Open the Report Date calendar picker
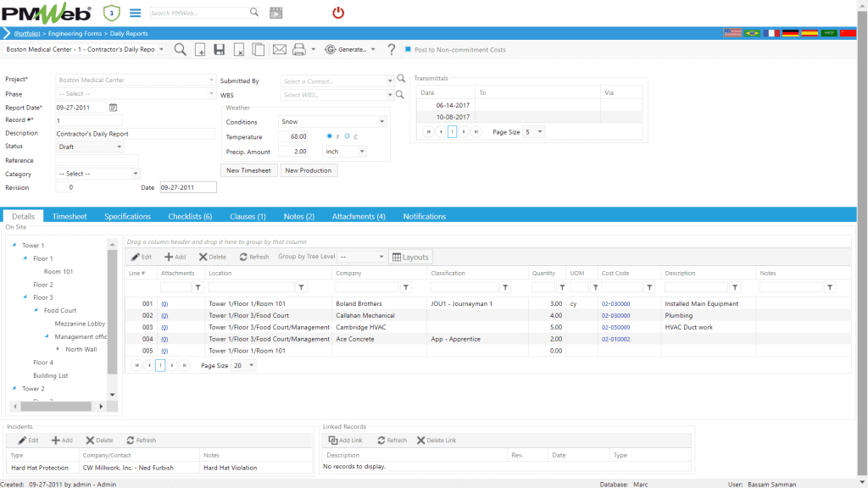 (x=113, y=108)
